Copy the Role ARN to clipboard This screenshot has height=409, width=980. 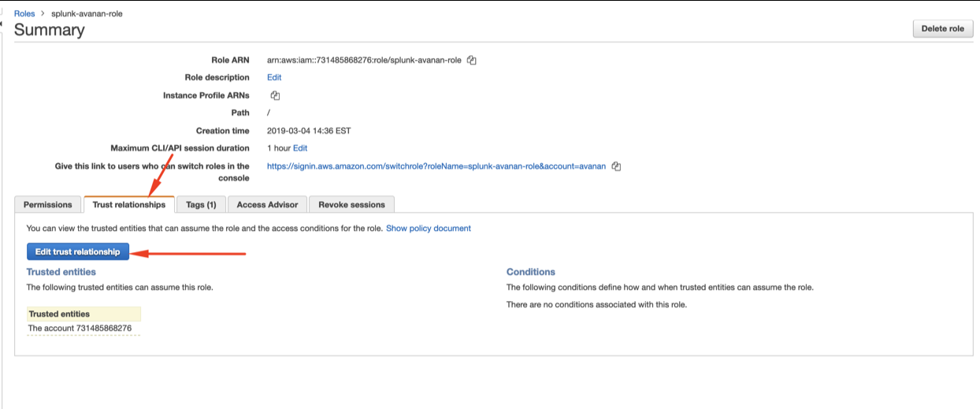[472, 60]
